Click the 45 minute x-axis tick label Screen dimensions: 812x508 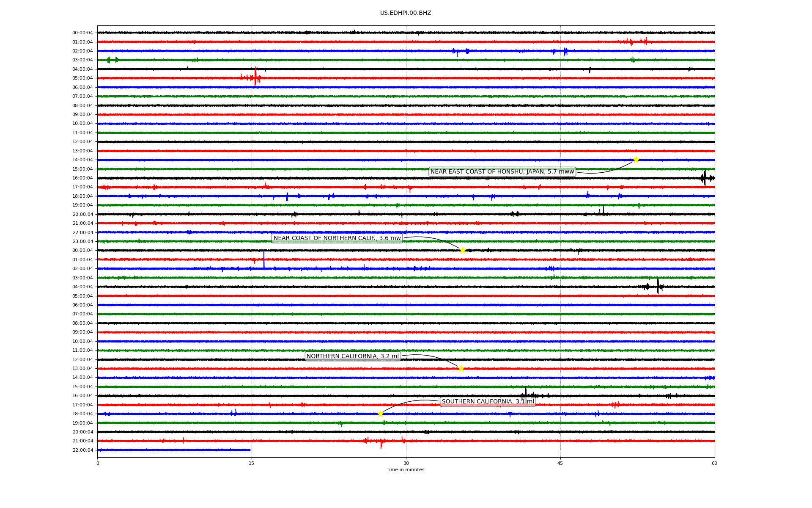click(560, 463)
